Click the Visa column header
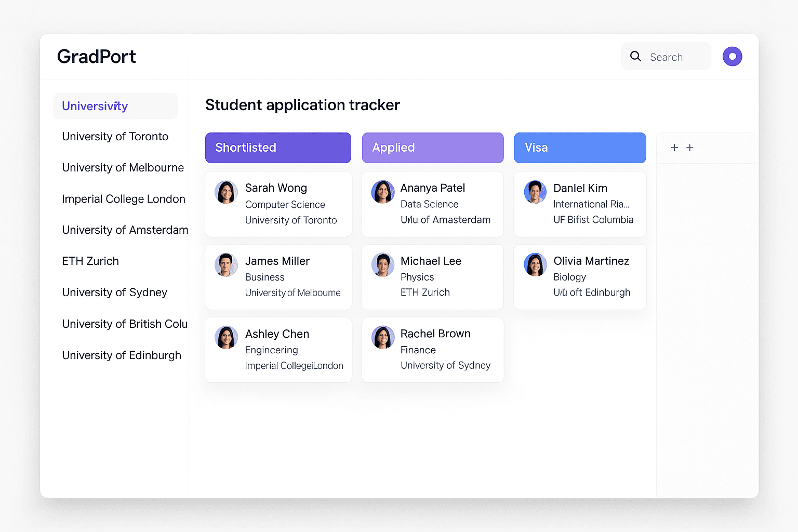The height and width of the screenshot is (532, 798). coord(580,148)
